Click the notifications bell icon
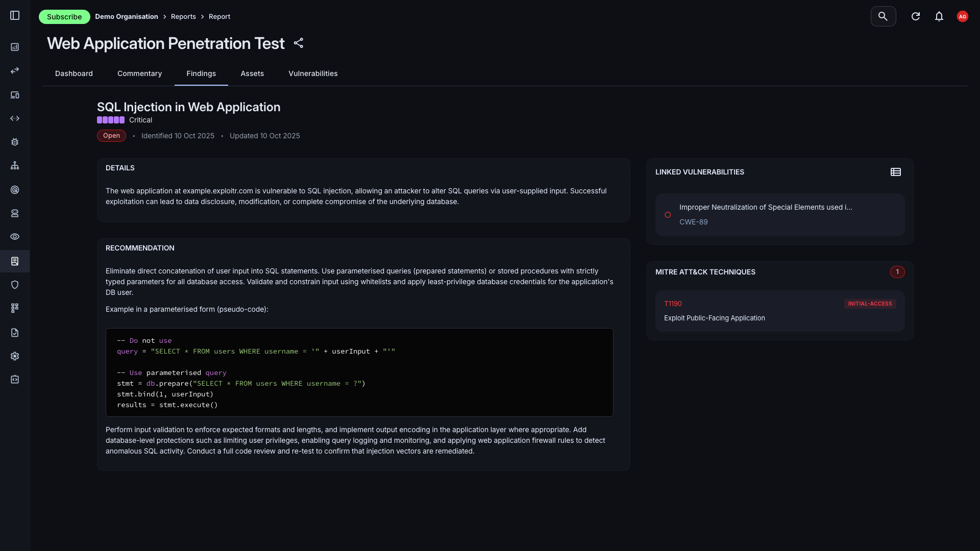 coord(939,16)
